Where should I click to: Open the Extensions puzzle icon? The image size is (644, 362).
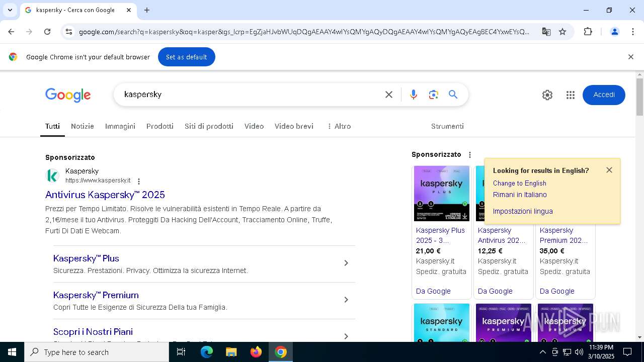588,32
